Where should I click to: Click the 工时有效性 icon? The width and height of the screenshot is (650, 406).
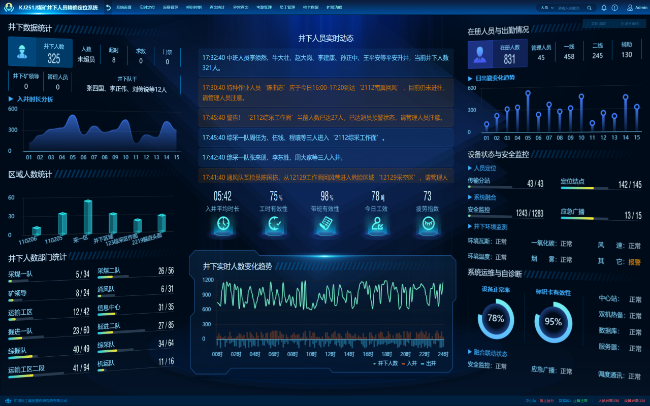pyautogui.click(x=276, y=225)
